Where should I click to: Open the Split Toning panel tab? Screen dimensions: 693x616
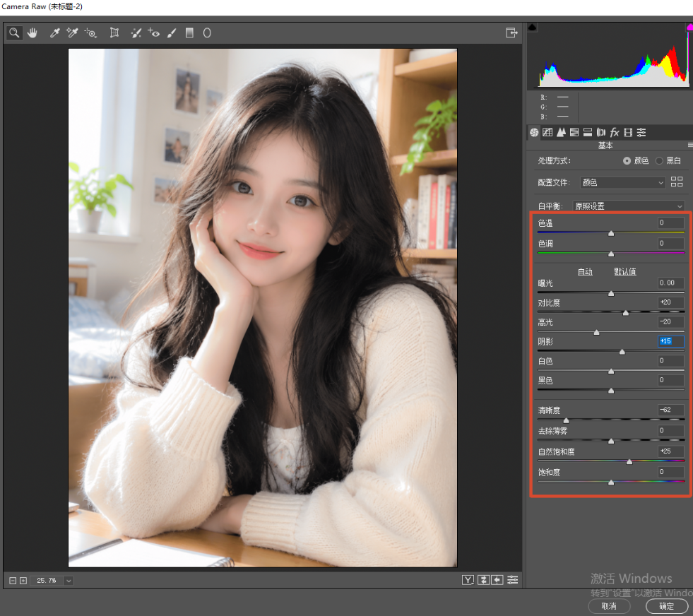588,132
